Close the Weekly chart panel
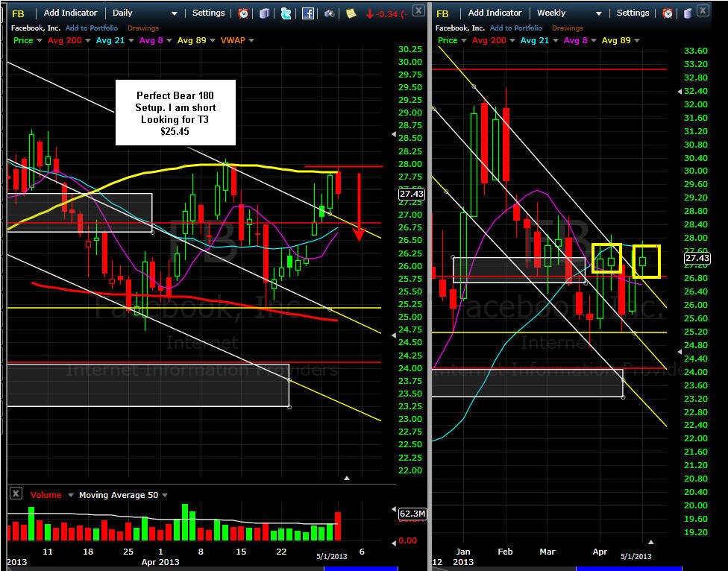This screenshot has height=571, width=728. click(x=703, y=10)
